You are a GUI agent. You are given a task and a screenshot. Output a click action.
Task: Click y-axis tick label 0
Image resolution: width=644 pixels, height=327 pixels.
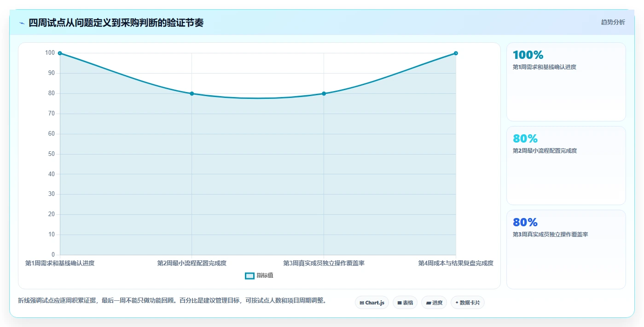(x=53, y=255)
